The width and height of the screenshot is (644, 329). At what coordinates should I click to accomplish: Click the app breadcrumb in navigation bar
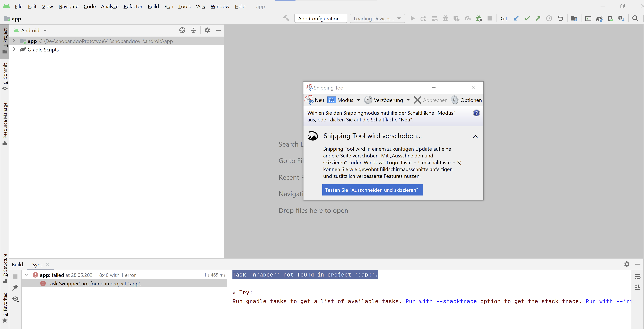(13, 19)
